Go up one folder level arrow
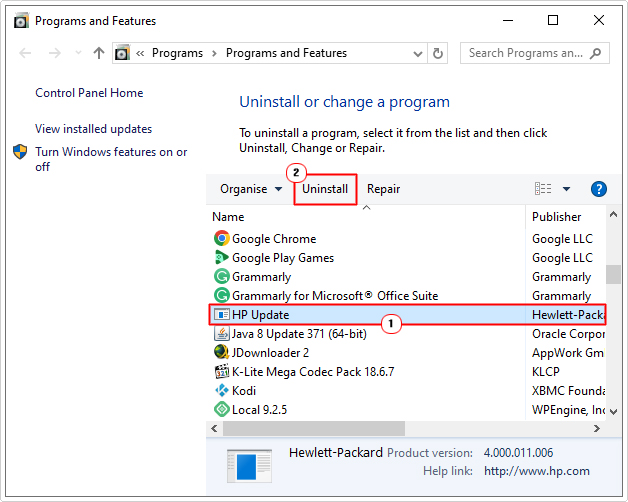Screen dimensions: 628x502 pos(99,53)
